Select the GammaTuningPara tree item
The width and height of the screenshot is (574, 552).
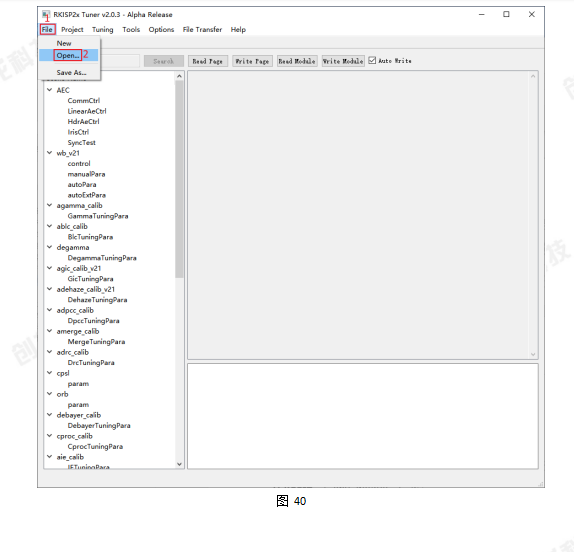(x=98, y=216)
